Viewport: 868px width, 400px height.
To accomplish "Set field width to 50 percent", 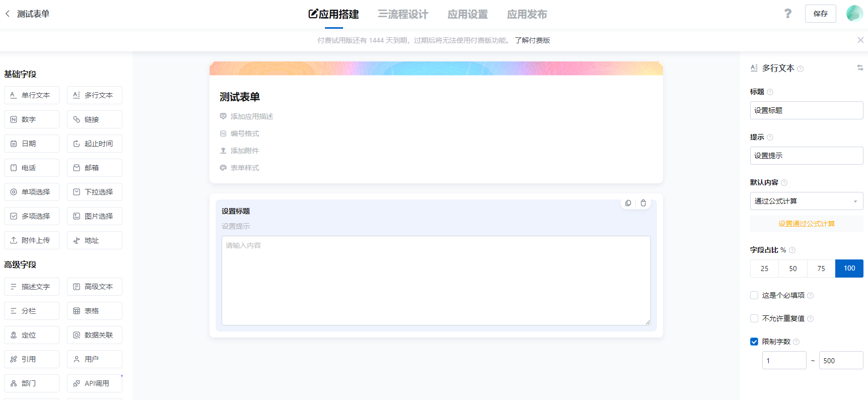I will pyautogui.click(x=793, y=269).
